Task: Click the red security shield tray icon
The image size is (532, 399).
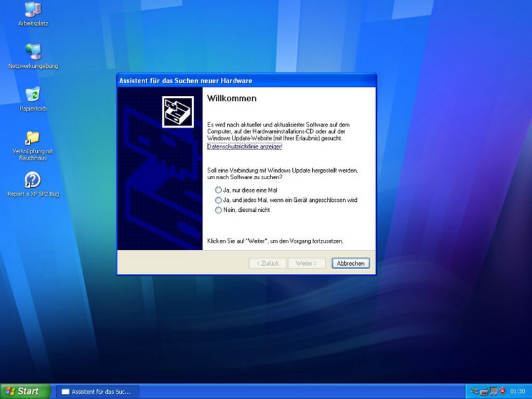Action: pos(503,391)
